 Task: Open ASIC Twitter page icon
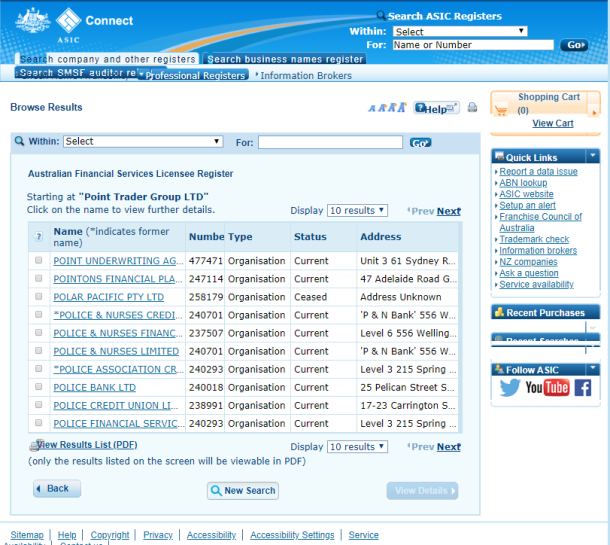pyautogui.click(x=510, y=387)
